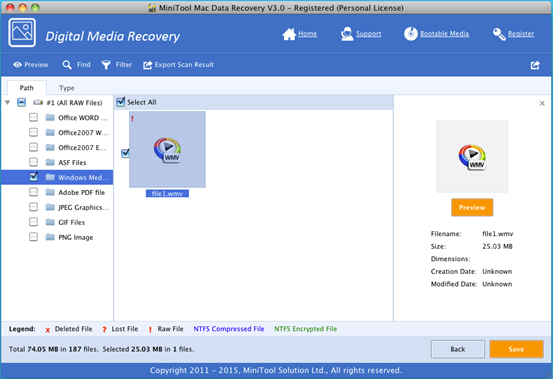Click the Office WORD folder icon
Viewport: 553px width, 379px height.
coord(50,117)
